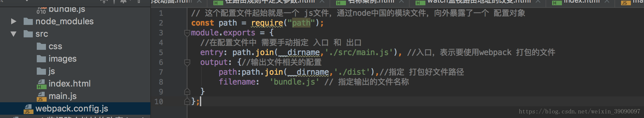Click the './dist' string on line 7
Viewport: 644px width, 118px height.
pyautogui.click(x=352, y=72)
